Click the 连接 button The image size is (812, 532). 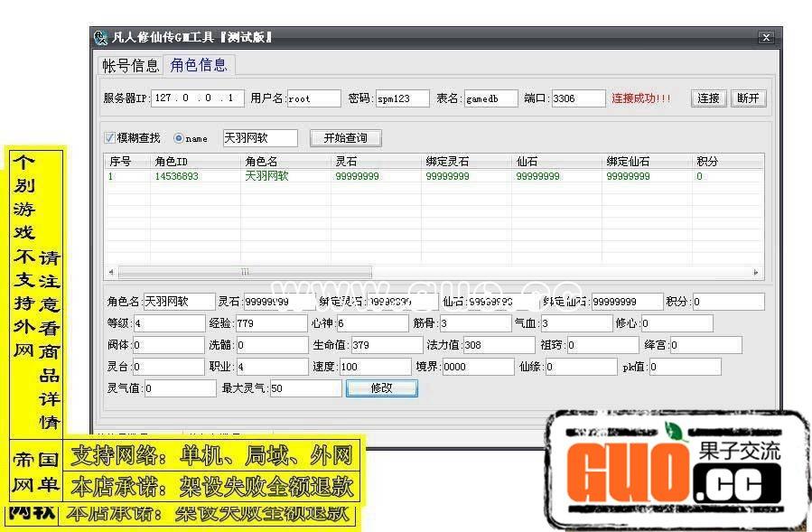coord(708,98)
